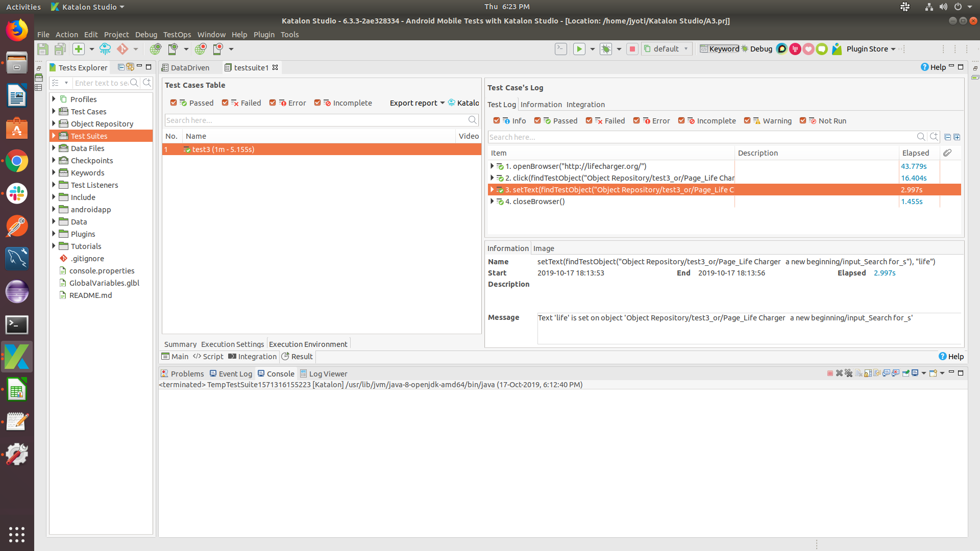Click the Run test play button

(579, 49)
